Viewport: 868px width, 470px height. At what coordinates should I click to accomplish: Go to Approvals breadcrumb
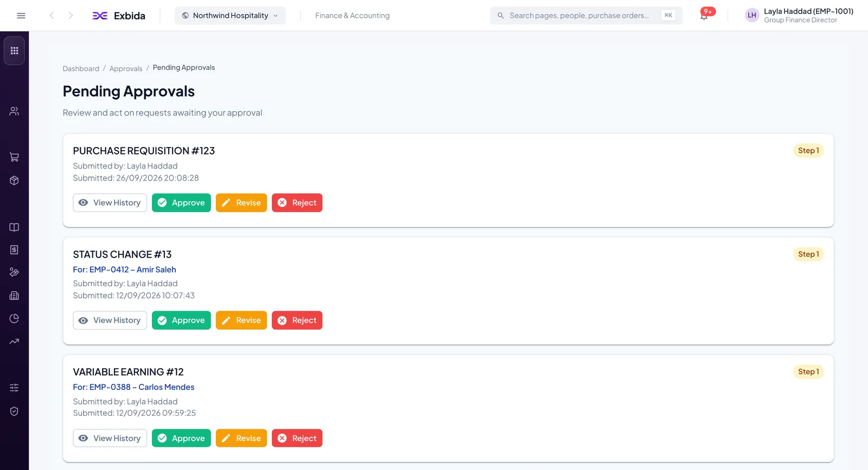[x=126, y=69]
